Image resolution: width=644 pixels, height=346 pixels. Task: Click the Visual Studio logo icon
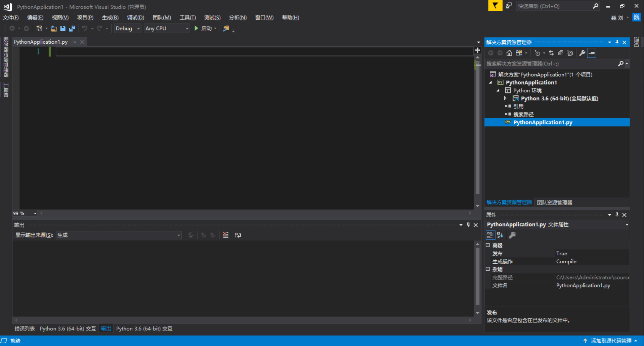click(x=8, y=6)
